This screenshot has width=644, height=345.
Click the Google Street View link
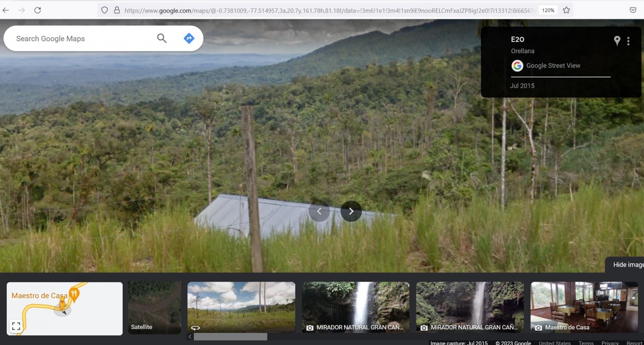pos(553,66)
